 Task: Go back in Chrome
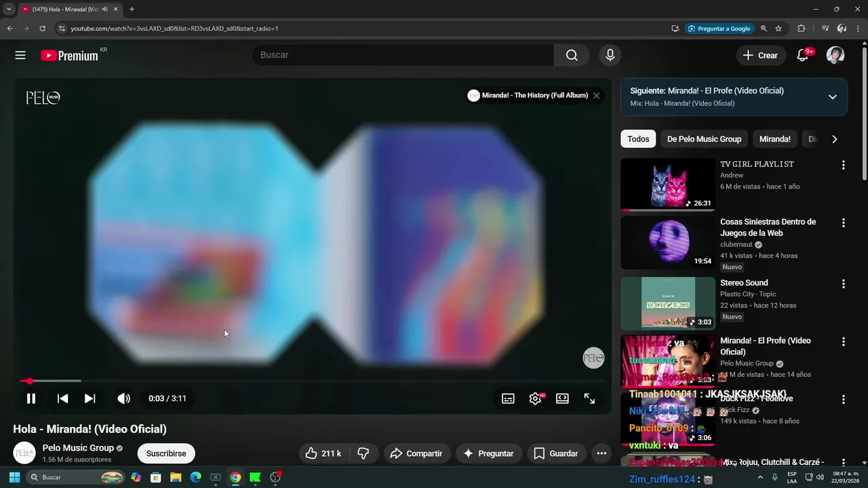[9, 28]
